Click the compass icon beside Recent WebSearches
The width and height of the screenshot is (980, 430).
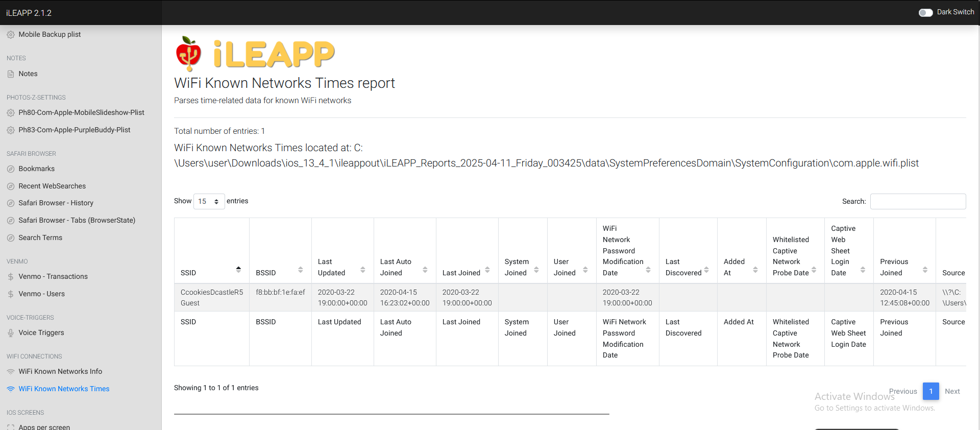(11, 186)
